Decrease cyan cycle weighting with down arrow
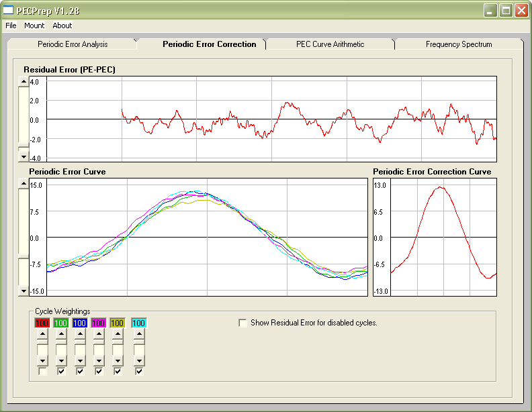The height and width of the screenshot is (412, 532). [x=139, y=361]
